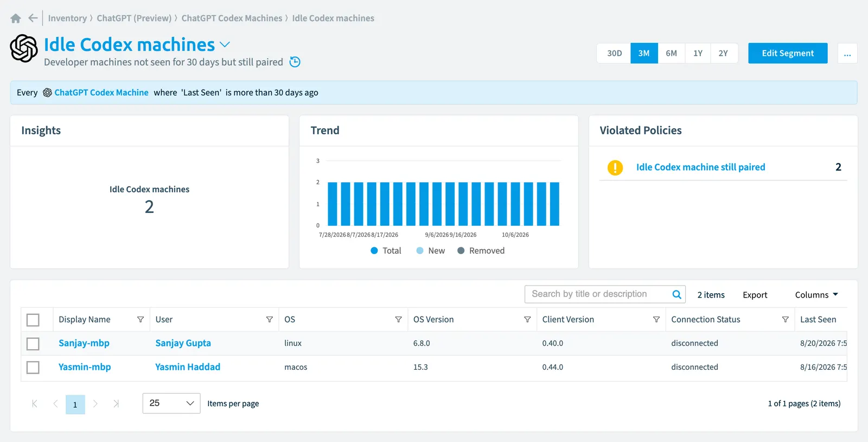Toggle the Removed legend series

pos(481,251)
